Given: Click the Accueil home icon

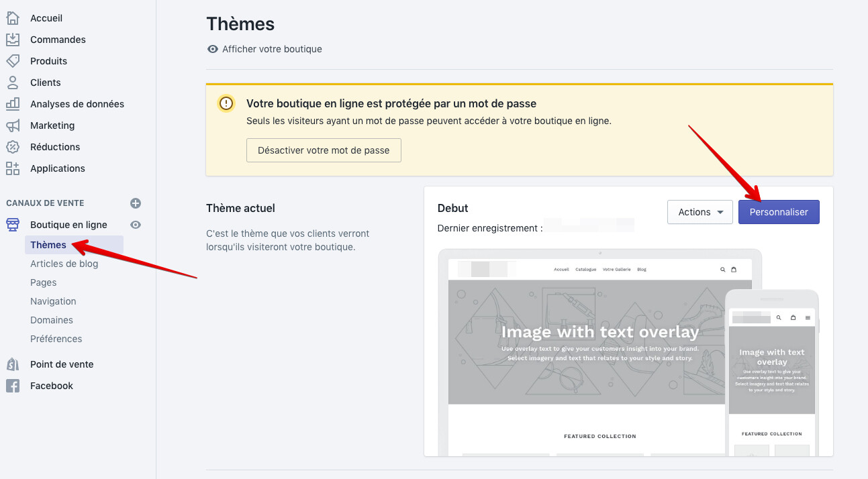Looking at the screenshot, I should pyautogui.click(x=13, y=18).
